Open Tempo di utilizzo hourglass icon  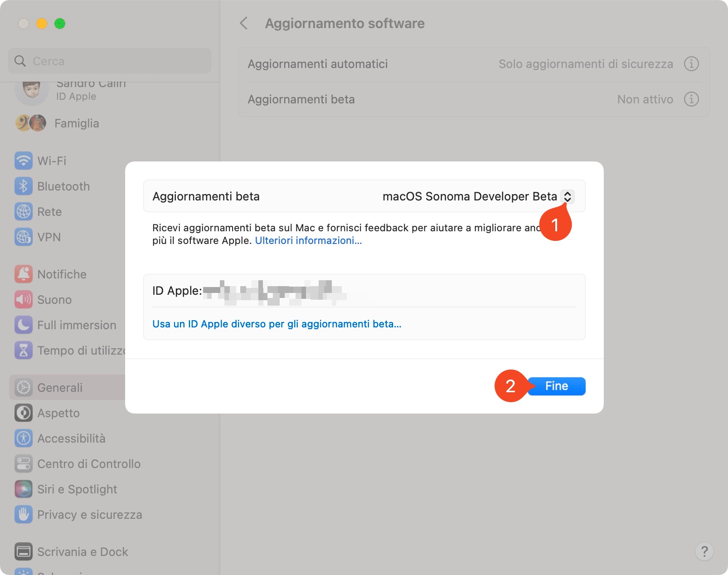[x=24, y=350]
